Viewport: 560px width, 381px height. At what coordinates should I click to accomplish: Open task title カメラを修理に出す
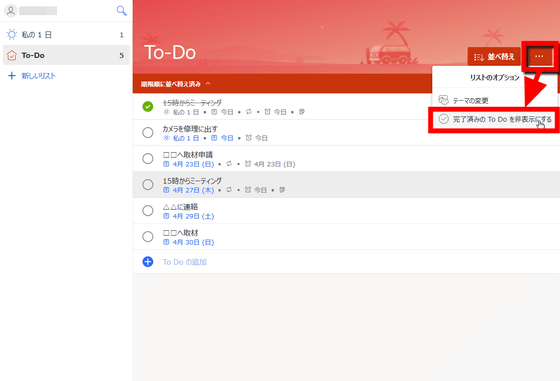[x=190, y=129]
